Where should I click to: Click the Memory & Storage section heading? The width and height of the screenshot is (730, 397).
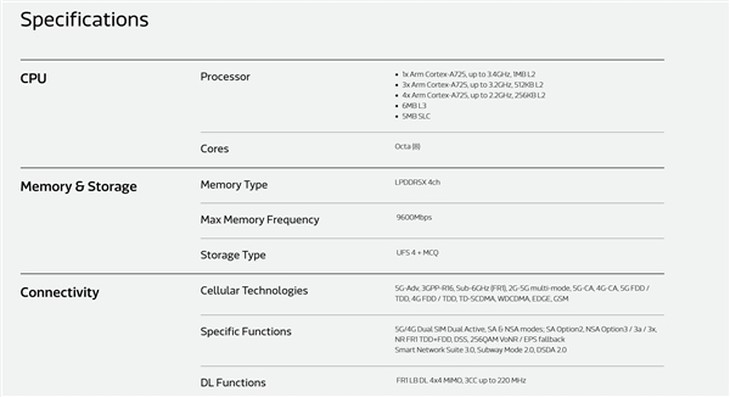coord(78,186)
